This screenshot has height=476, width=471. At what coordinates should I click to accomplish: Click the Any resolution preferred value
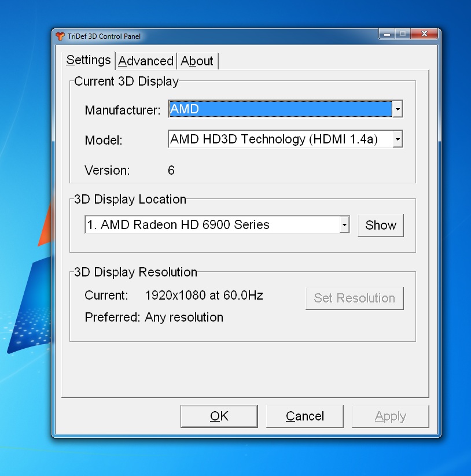tap(184, 318)
